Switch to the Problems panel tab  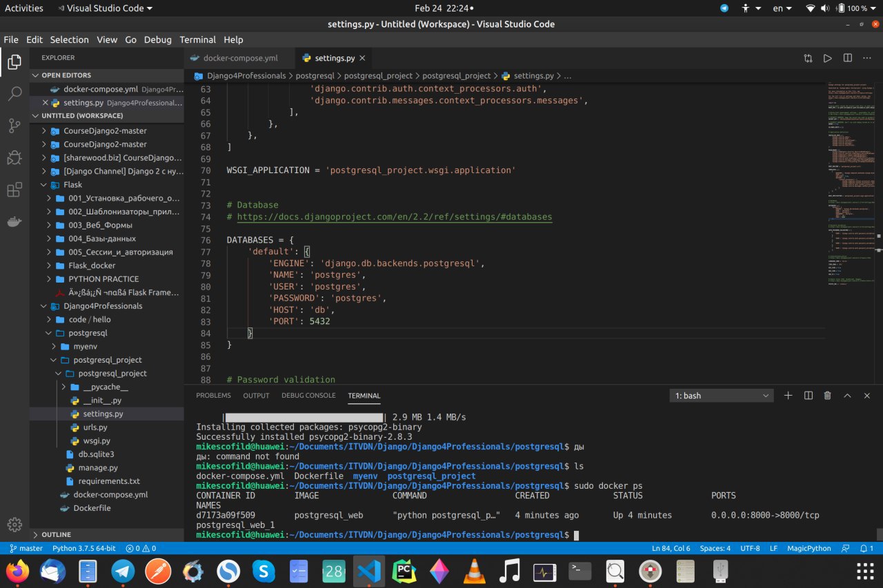pyautogui.click(x=213, y=396)
